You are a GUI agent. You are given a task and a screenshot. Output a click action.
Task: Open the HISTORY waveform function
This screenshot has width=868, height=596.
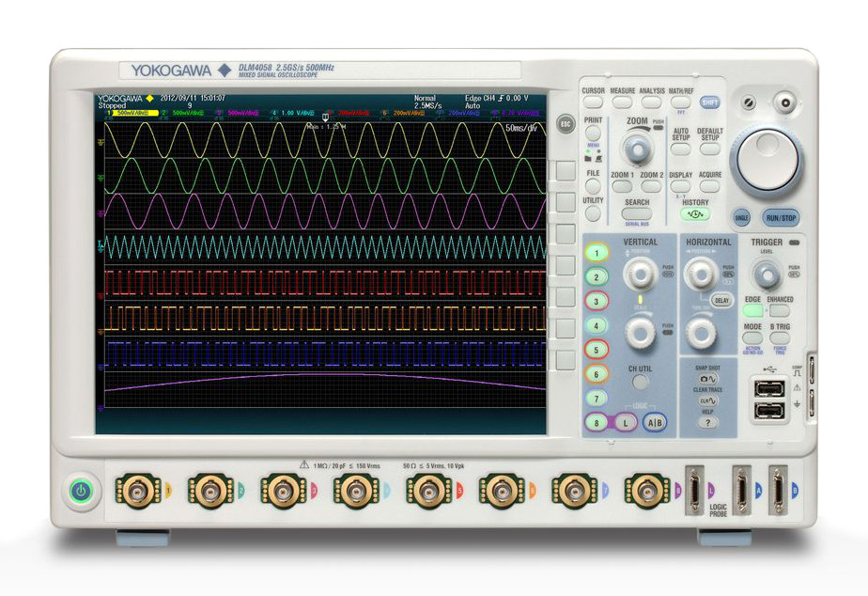tap(695, 213)
